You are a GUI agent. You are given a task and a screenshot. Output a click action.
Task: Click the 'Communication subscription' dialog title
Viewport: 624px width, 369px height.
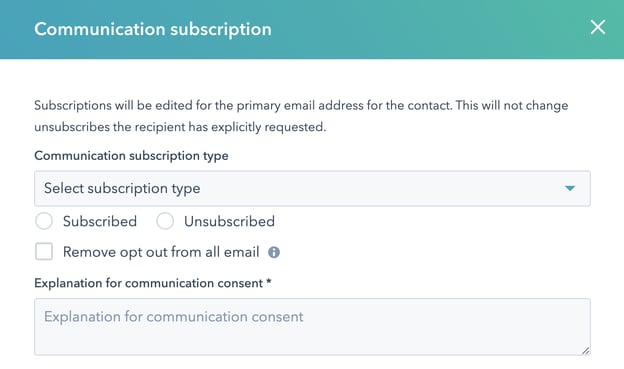coord(153,29)
